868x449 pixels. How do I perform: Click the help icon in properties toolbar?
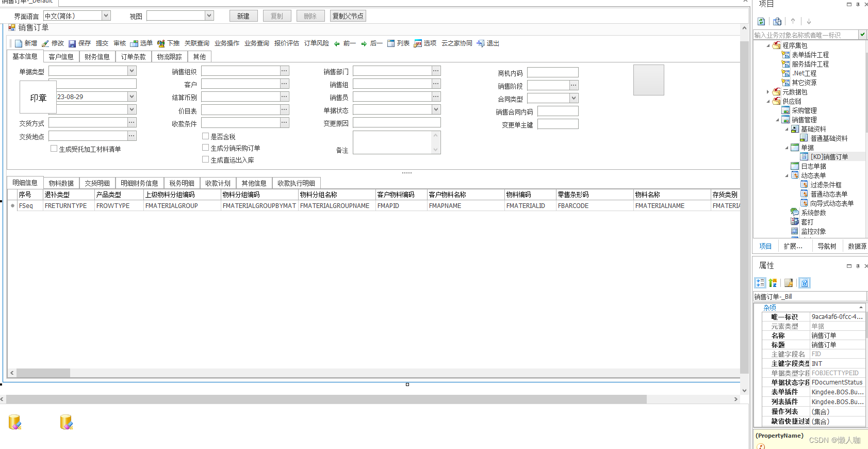click(x=805, y=283)
